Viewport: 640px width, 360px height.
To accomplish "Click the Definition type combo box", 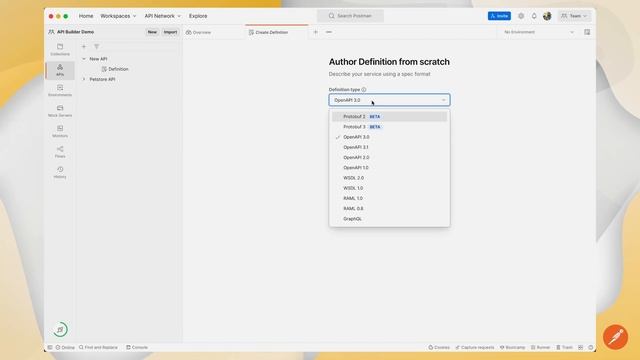I will coord(389,100).
